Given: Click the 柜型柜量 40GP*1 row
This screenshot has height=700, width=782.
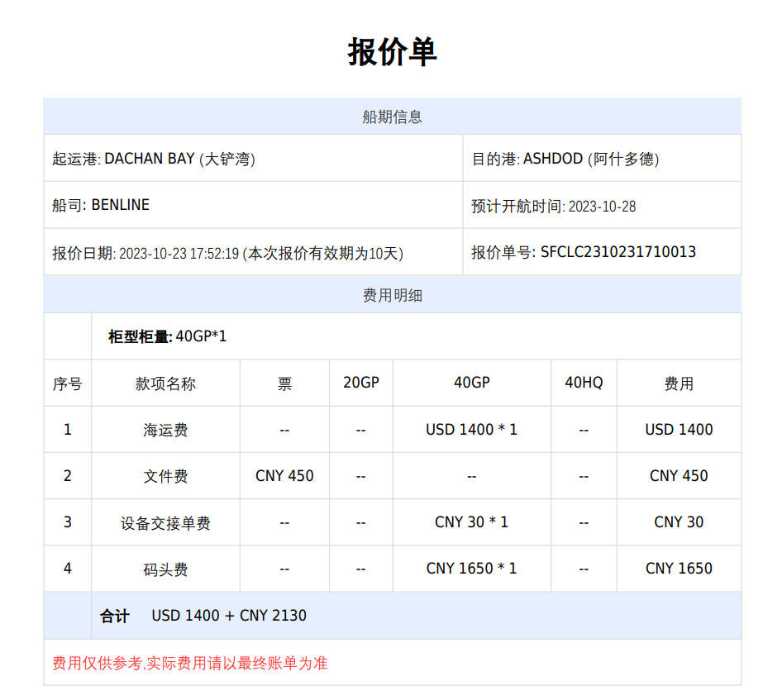Looking at the screenshot, I should (167, 336).
